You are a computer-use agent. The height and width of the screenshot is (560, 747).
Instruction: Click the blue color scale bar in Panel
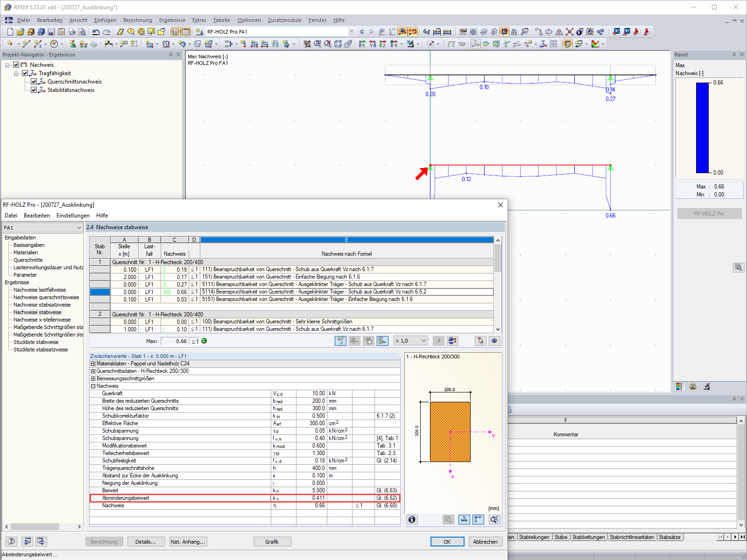coord(702,128)
